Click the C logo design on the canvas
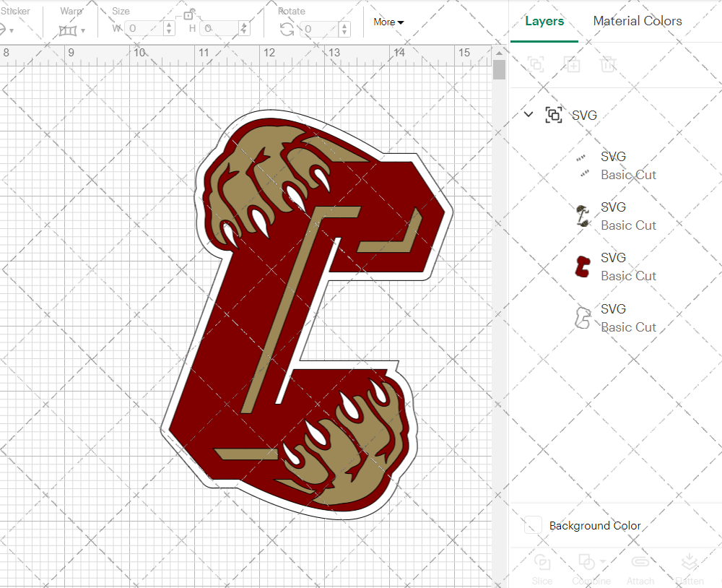722x588 pixels. point(305,315)
